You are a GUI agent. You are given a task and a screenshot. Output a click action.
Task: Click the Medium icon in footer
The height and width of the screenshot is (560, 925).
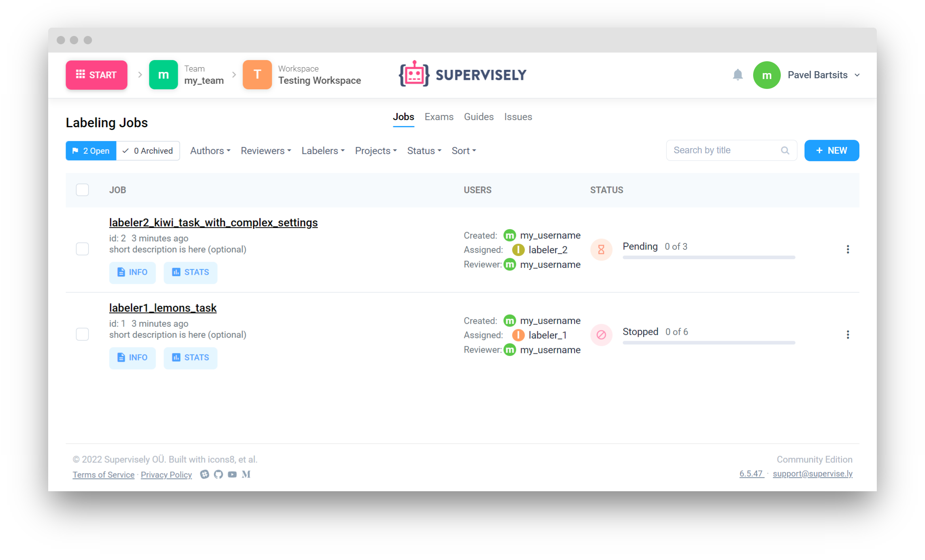click(246, 474)
